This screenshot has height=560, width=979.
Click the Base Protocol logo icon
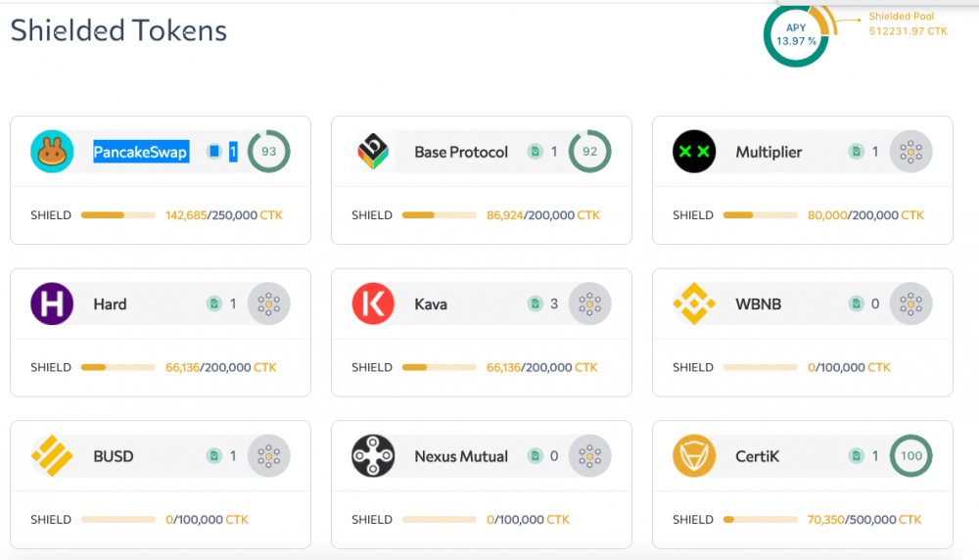[373, 152]
